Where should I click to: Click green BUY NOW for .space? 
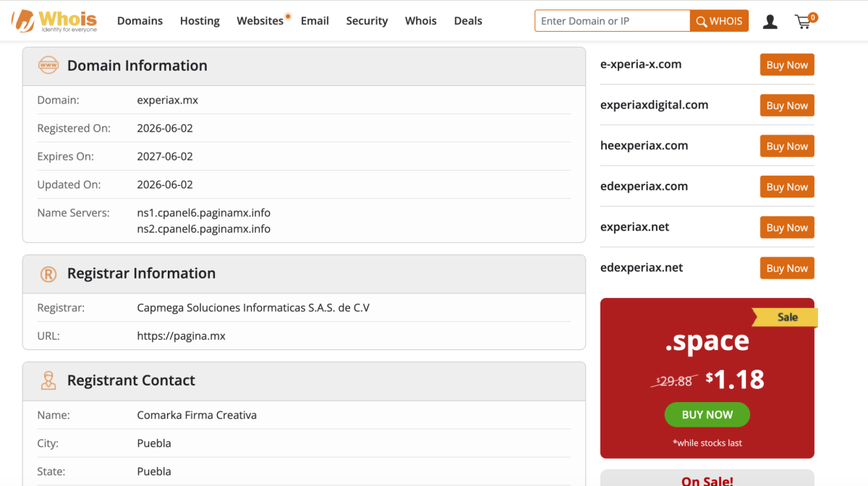[707, 414]
